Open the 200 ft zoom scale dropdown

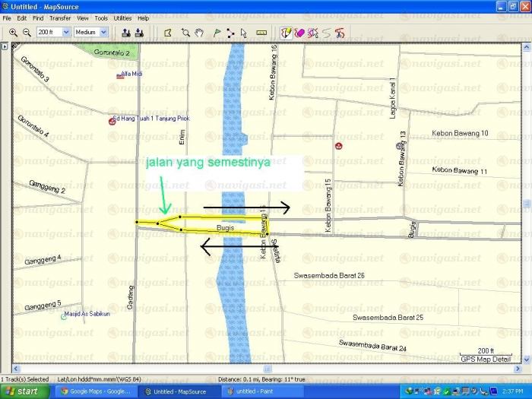pyautogui.click(x=66, y=33)
